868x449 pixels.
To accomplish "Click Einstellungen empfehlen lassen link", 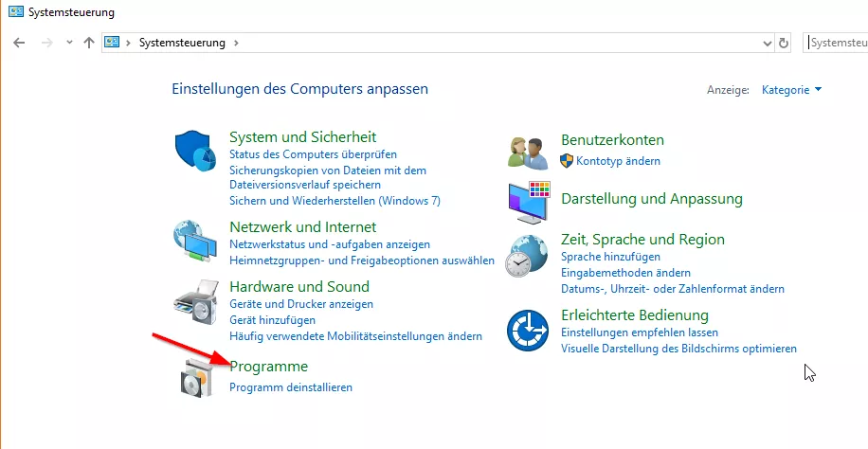I will pos(640,332).
